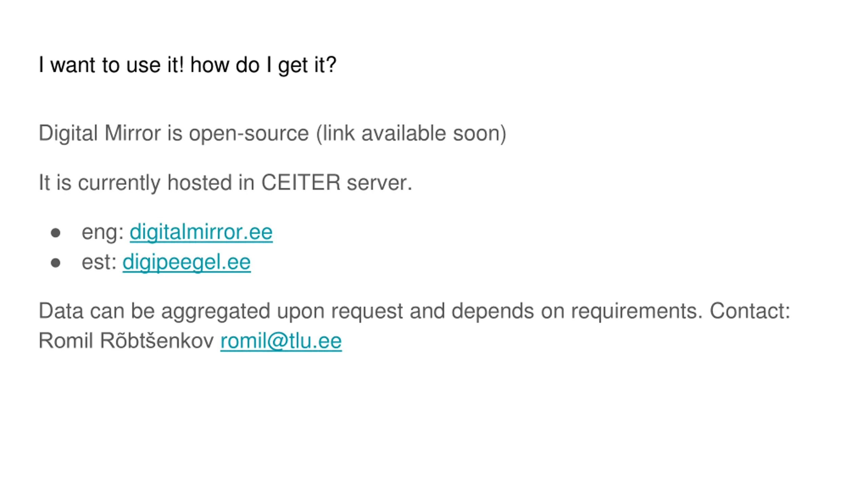Click the text '(link available soon)'
The image size is (868, 488).
411,133
